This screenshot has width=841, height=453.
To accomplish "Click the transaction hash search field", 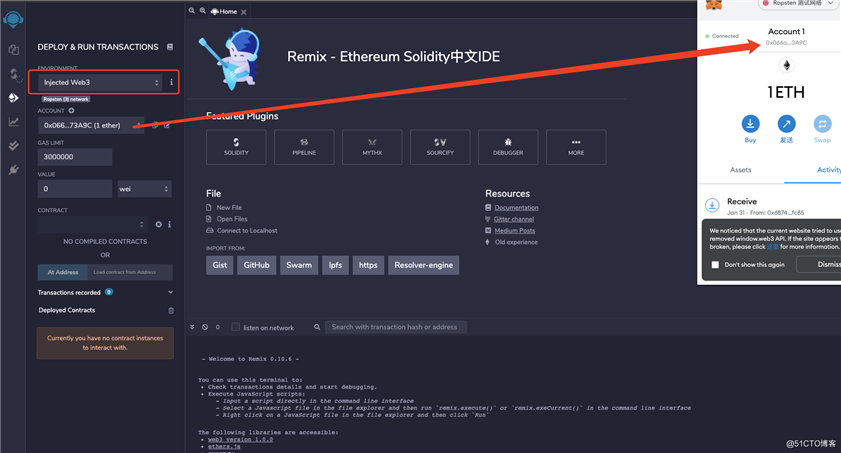I will point(396,327).
